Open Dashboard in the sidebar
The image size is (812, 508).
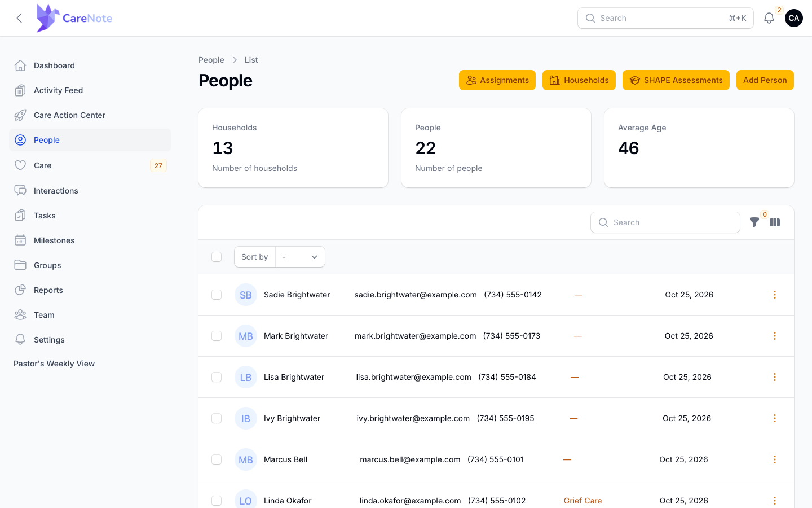coord(90,65)
